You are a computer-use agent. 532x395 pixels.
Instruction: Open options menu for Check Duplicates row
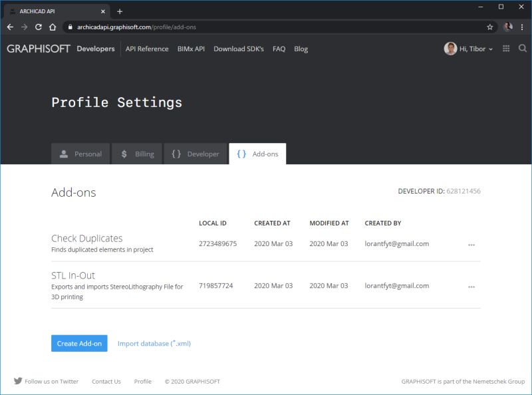471,245
